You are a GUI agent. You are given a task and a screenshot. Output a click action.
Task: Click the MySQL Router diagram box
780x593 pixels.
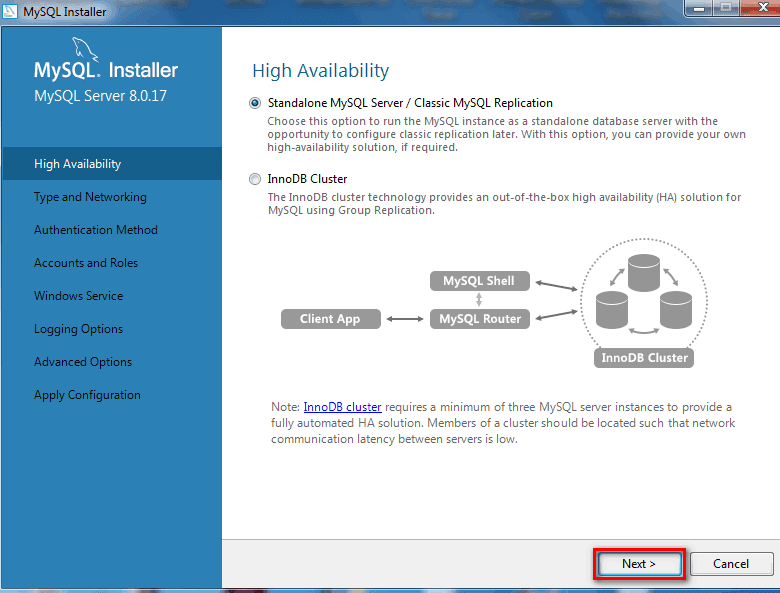[480, 319]
